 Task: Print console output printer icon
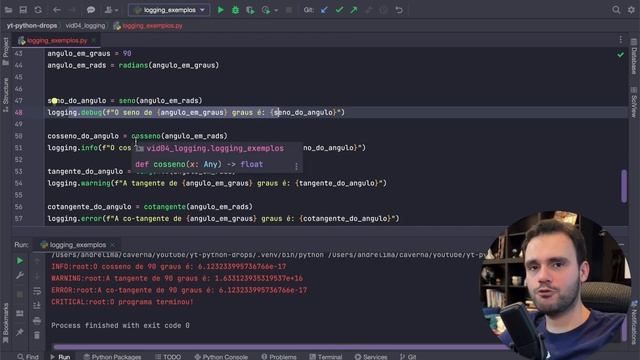click(x=37, y=320)
